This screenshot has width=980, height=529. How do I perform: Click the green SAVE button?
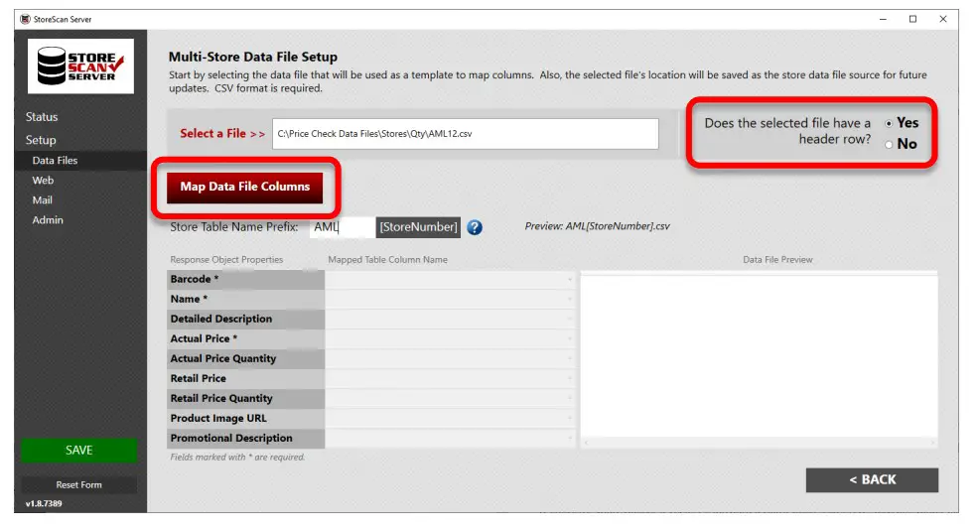(78, 451)
